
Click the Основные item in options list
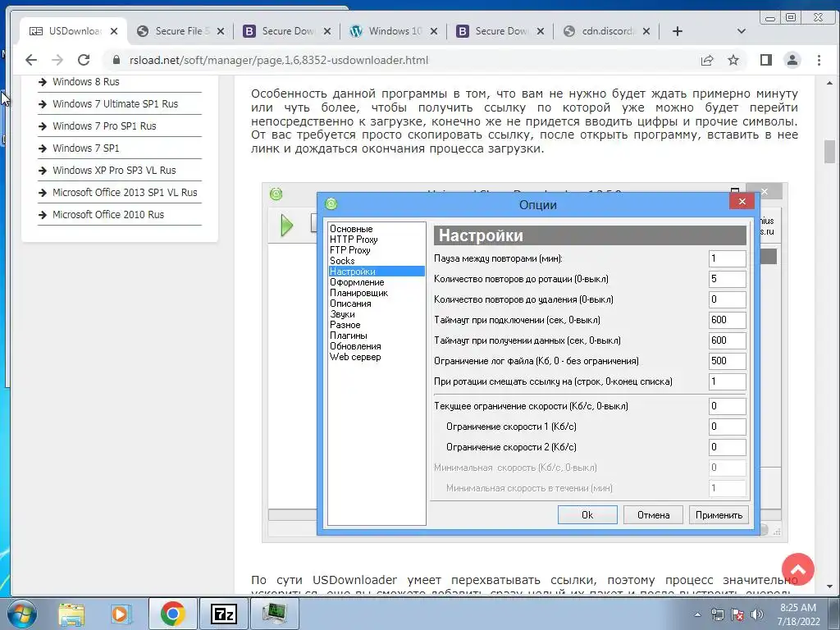[x=351, y=229]
